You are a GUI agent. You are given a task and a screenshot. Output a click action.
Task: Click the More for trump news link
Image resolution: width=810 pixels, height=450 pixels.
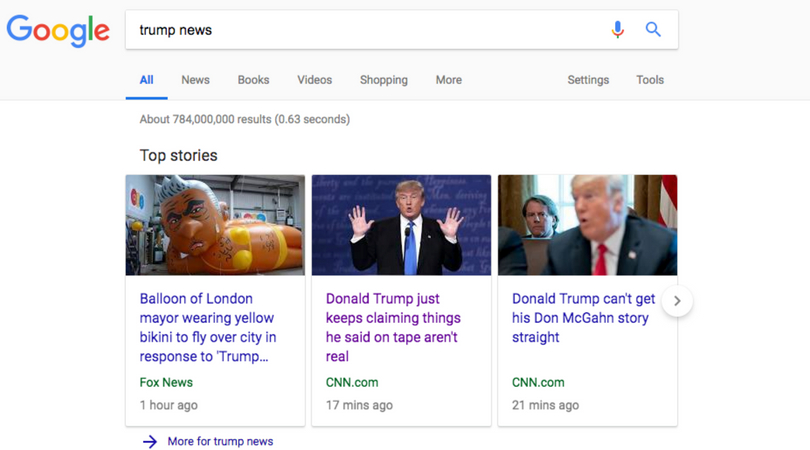coord(220,441)
